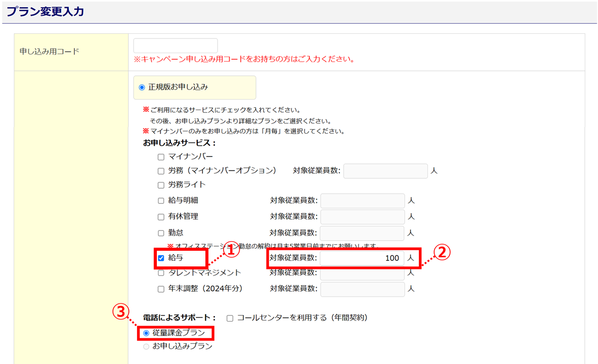Uncheck the 給与 checkbox

tap(161, 258)
